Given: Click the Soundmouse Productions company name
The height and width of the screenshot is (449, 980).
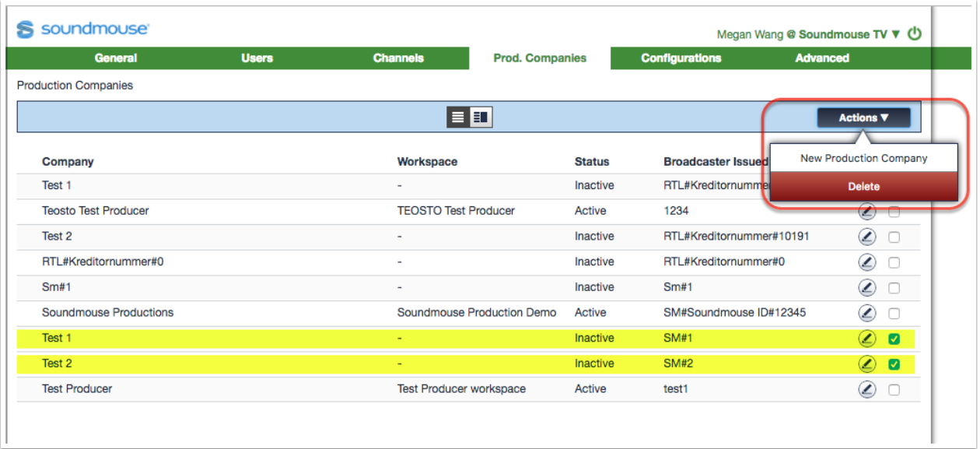Looking at the screenshot, I should (107, 313).
